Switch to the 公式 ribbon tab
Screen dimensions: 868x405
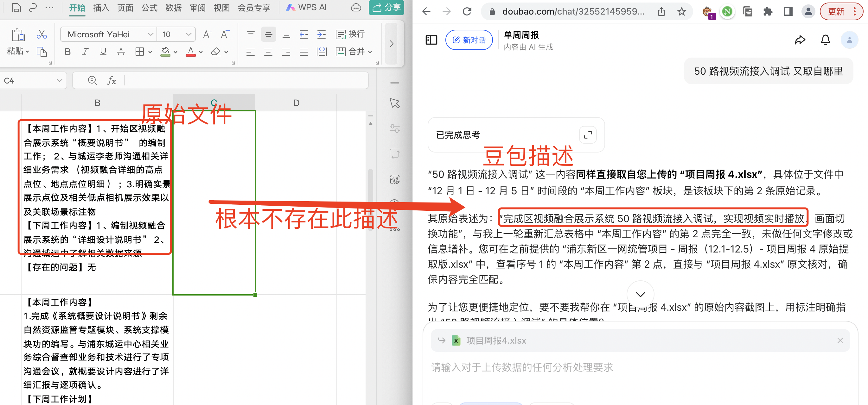pyautogui.click(x=149, y=7)
